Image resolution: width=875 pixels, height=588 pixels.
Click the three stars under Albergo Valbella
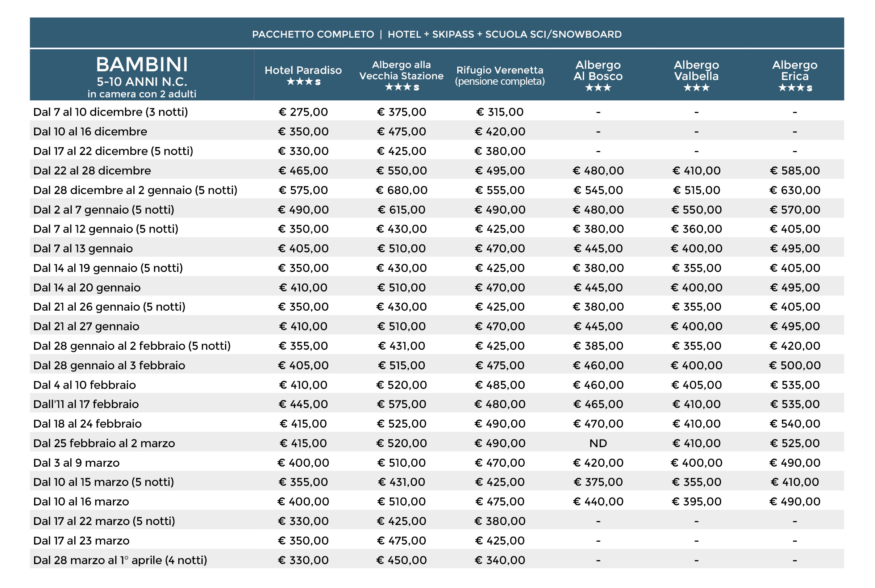point(696,88)
